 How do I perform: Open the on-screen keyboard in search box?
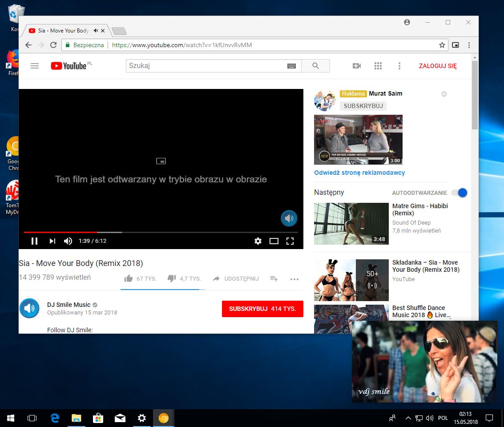click(291, 66)
